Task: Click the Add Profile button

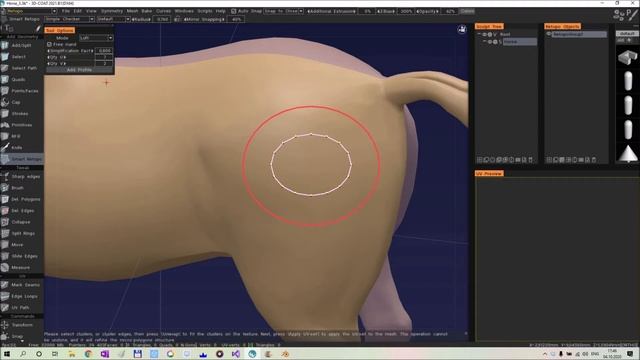Action: tap(79, 70)
